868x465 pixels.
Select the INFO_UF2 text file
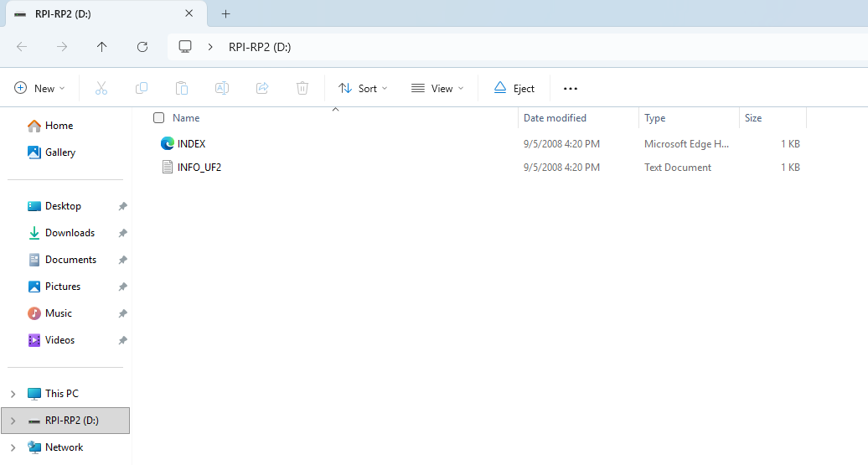(199, 168)
